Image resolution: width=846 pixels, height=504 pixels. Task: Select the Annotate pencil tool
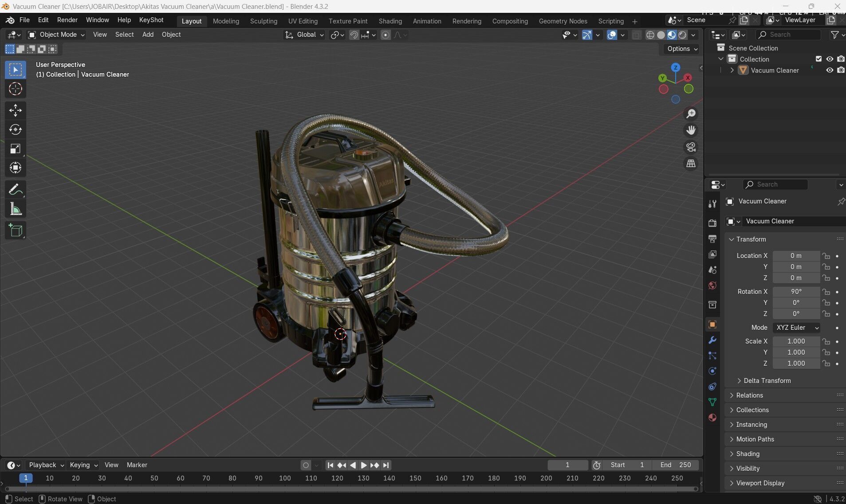tap(16, 190)
